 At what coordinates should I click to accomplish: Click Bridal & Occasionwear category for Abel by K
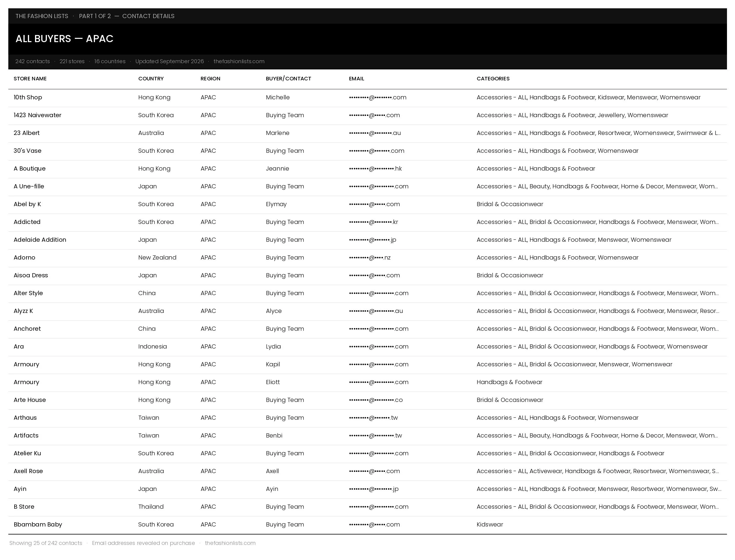[x=510, y=204]
